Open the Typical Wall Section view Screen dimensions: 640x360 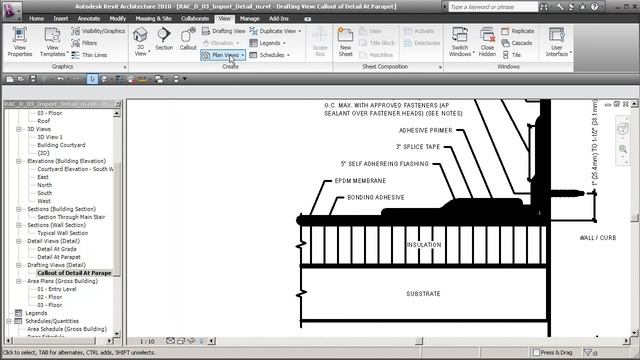[62, 233]
